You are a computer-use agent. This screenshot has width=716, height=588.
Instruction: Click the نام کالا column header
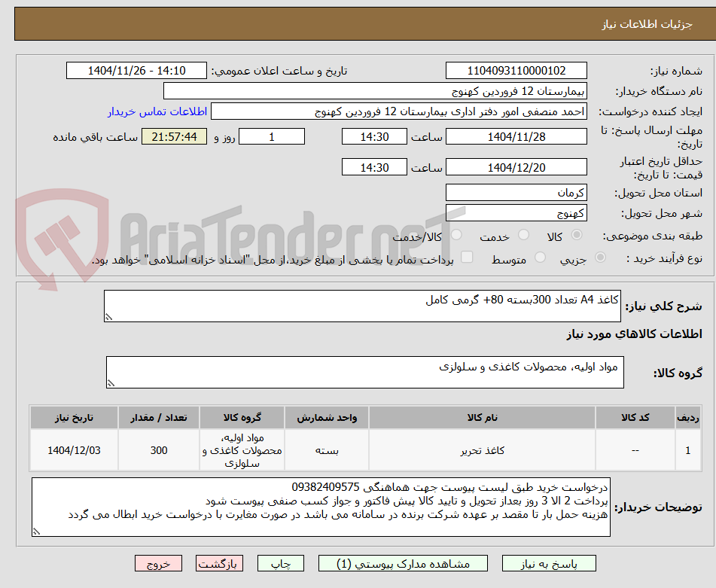click(x=482, y=417)
